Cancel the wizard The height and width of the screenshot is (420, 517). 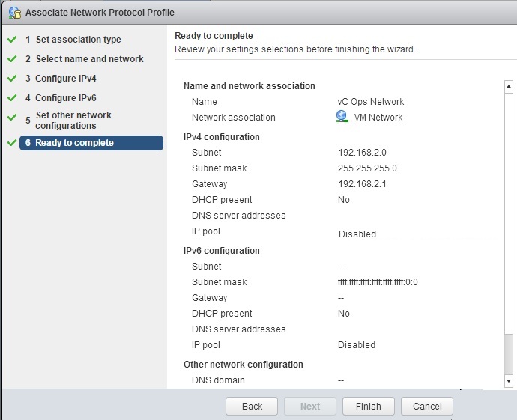[x=427, y=407]
